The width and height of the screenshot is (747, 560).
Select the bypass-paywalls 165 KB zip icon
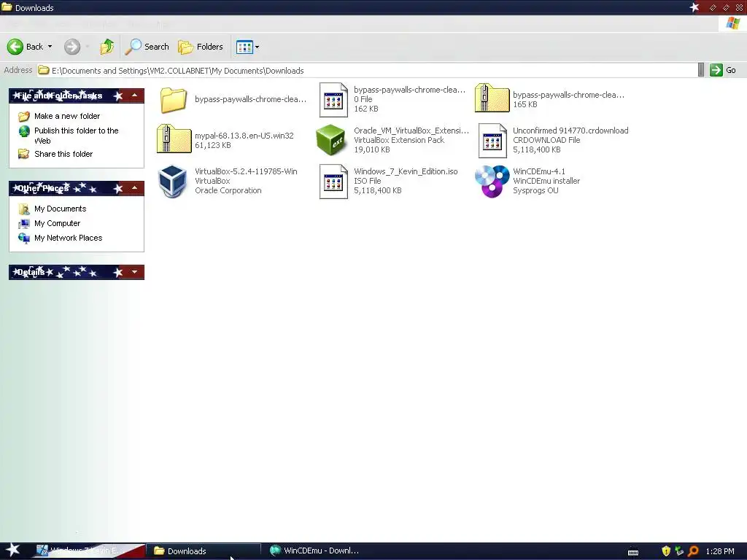(492, 98)
